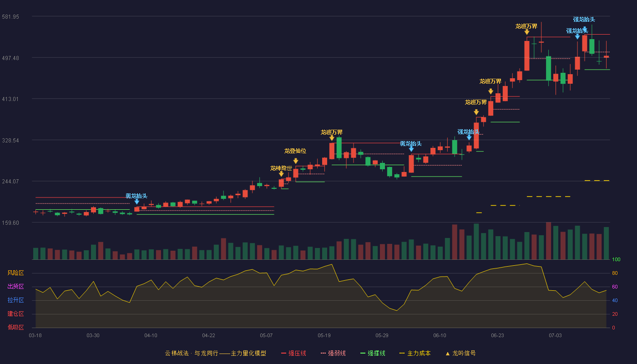This screenshot has height=364, width=637.
Task: Click the 风险区 zone label
Action: 16,273
